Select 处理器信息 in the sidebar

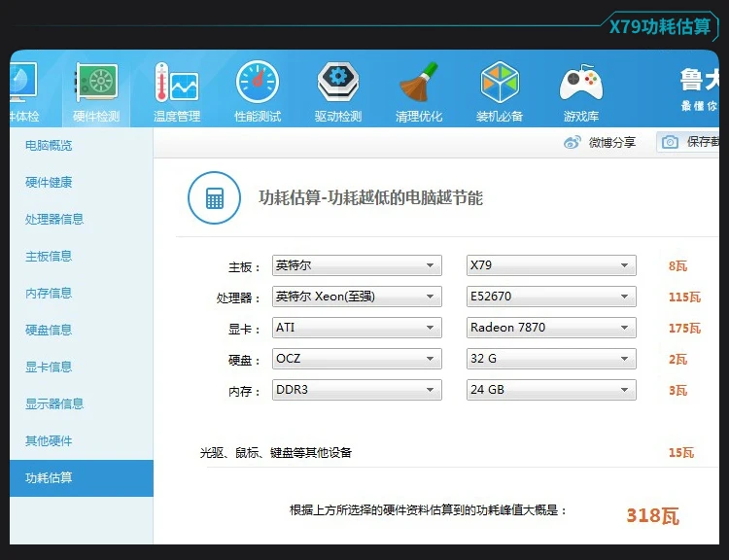pyautogui.click(x=54, y=219)
